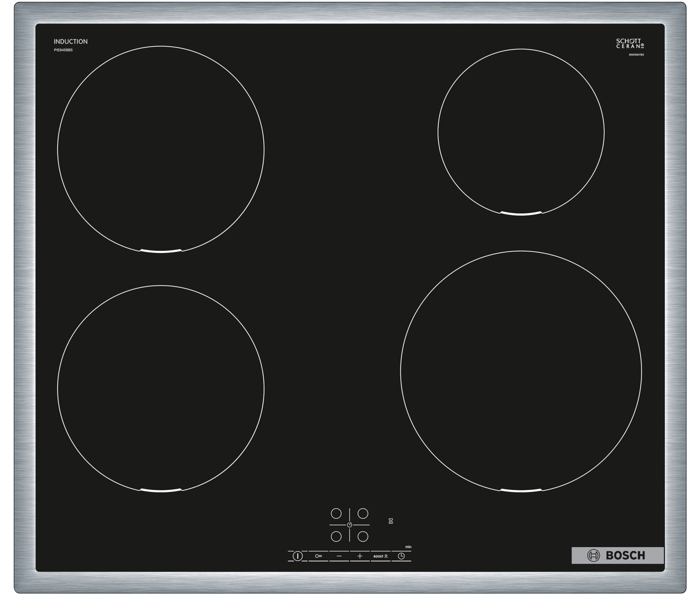Viewport: 700px width, 595px height.
Task: Click the INDUCTION label text
Action: click(71, 42)
